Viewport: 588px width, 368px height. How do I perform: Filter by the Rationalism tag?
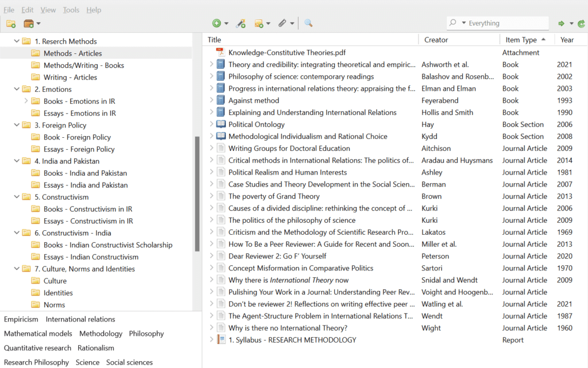tap(96, 348)
